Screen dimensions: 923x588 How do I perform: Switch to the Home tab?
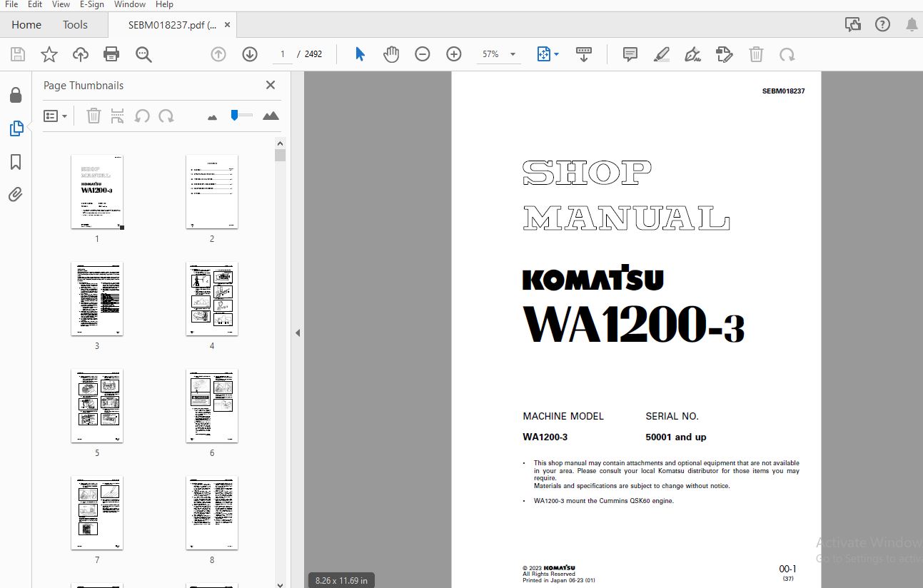pyautogui.click(x=26, y=24)
